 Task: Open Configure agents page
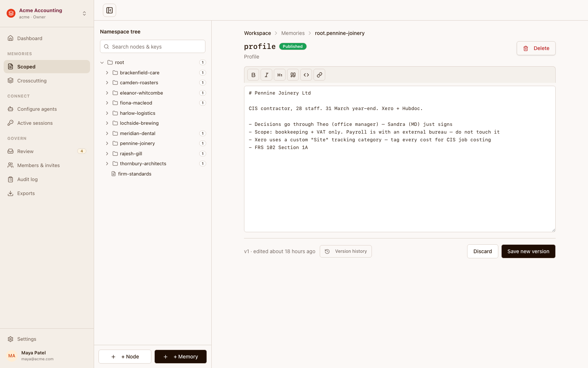click(x=47, y=109)
